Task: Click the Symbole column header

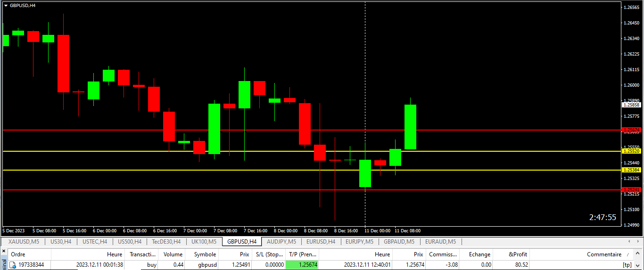Action: coord(205,254)
